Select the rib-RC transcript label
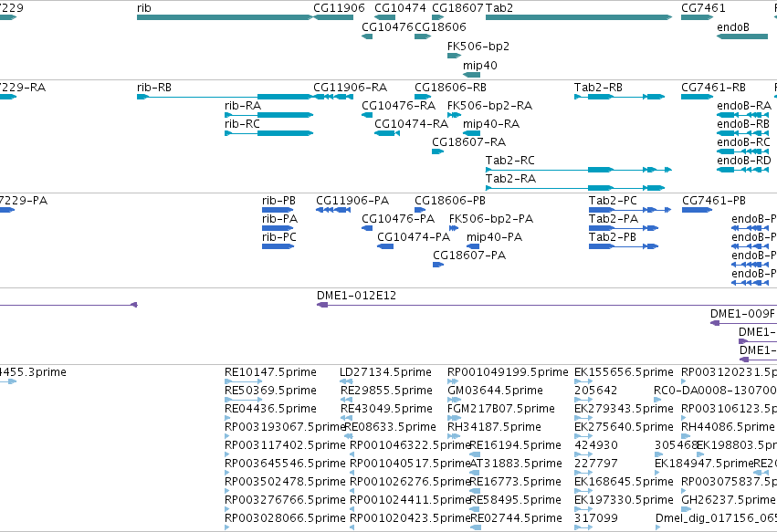 [x=242, y=124]
